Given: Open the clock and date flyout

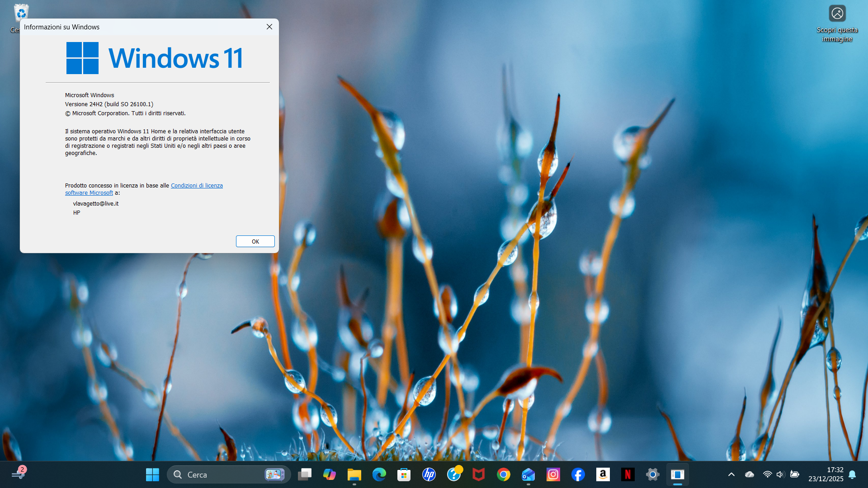Looking at the screenshot, I should point(826,474).
